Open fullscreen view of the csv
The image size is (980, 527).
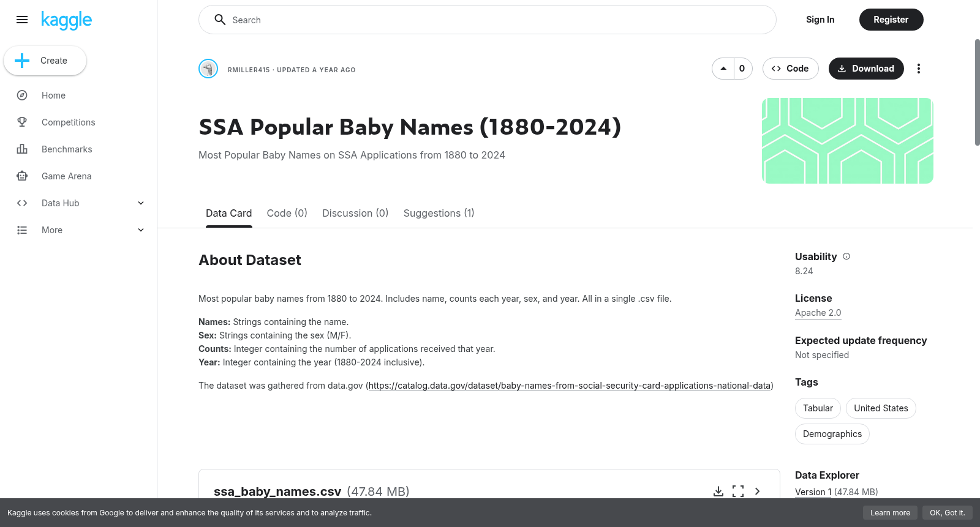[738, 491]
